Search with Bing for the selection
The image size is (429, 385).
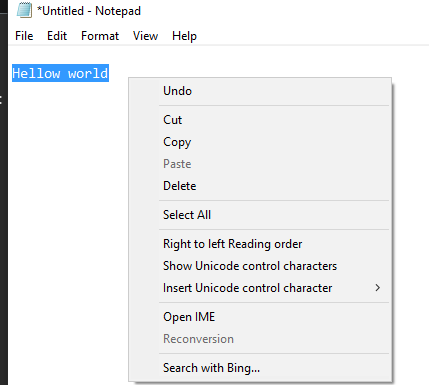(260, 368)
